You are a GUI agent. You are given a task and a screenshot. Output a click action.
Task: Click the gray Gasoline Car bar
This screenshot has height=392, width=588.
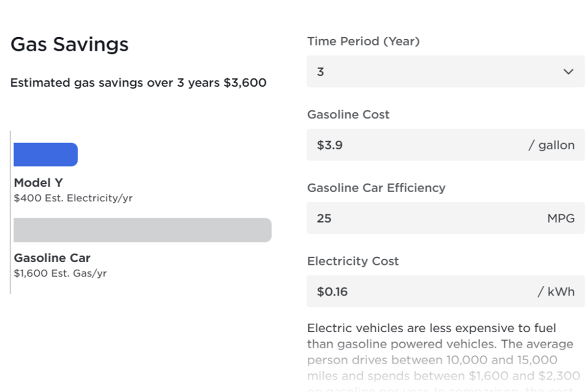pos(142,230)
